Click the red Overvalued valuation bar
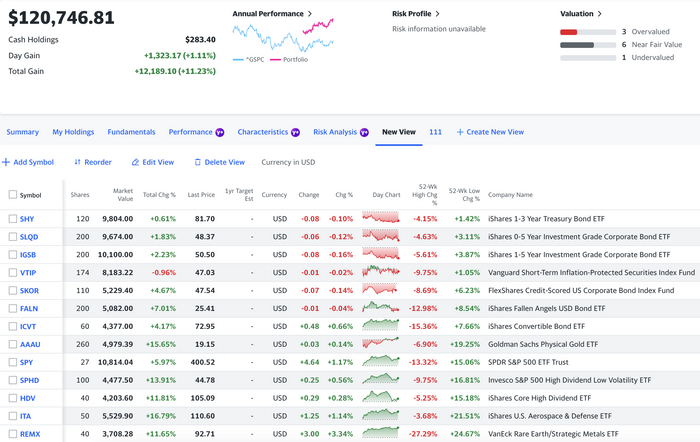 (569, 32)
